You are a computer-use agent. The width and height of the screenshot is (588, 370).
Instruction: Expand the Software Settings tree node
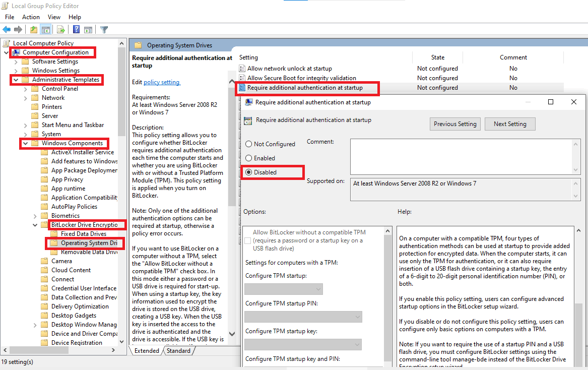coord(16,61)
